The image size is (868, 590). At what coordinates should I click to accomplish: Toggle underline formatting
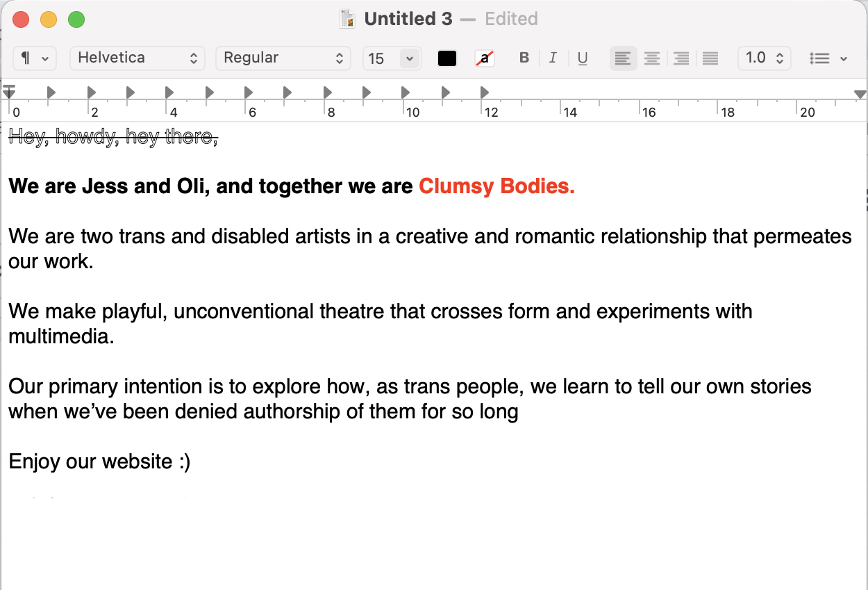582,58
